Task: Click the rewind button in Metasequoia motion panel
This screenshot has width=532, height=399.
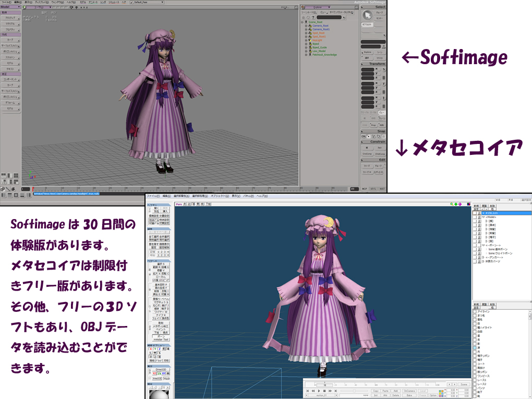Action: point(313,391)
